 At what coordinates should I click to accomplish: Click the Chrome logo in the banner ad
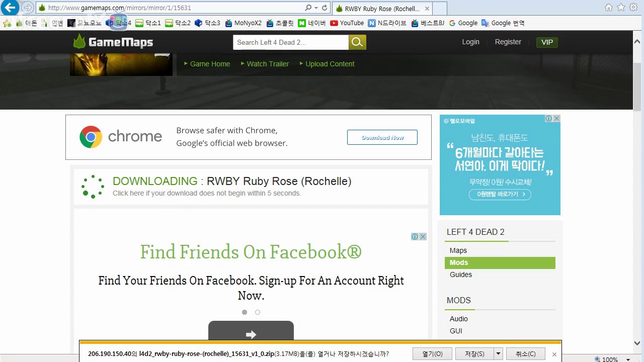click(x=91, y=137)
